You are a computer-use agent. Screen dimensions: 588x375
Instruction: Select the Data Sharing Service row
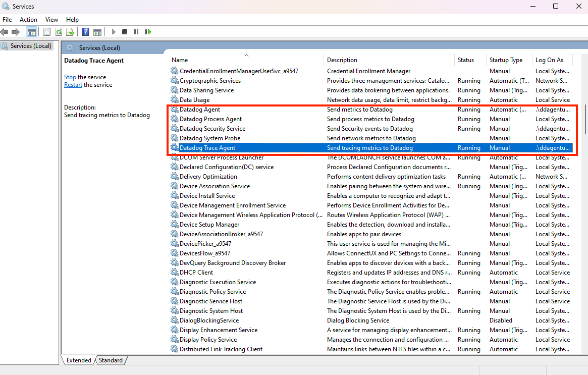371,90
